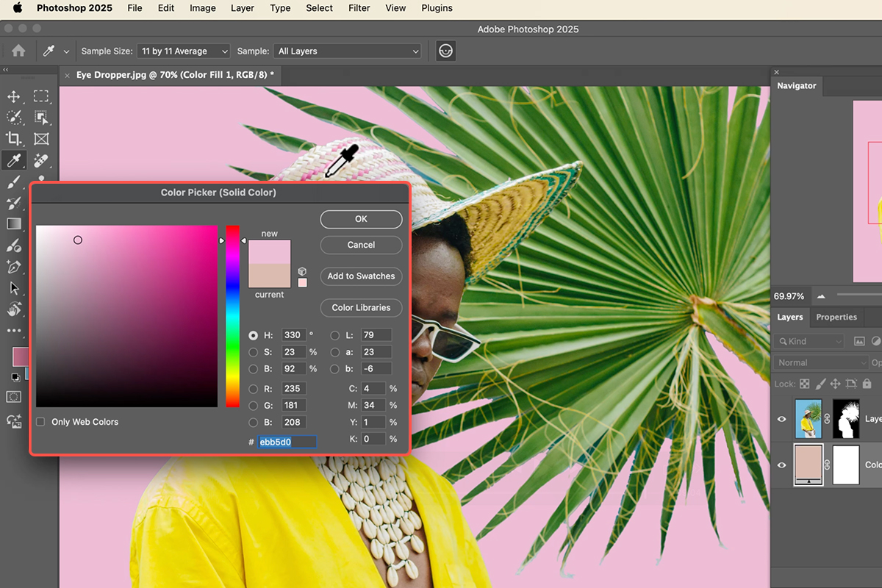Select the Move tool
This screenshot has height=588, width=882.
tap(14, 96)
